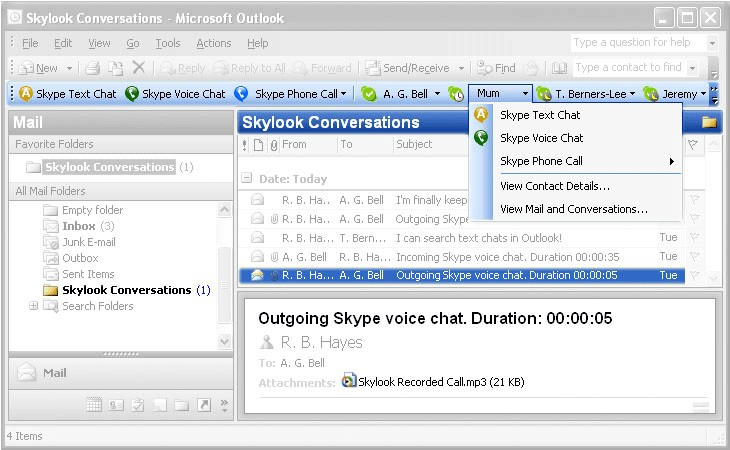This screenshot has height=450, width=730.
Task: Click the Jeremy contact status icon
Action: pos(650,94)
